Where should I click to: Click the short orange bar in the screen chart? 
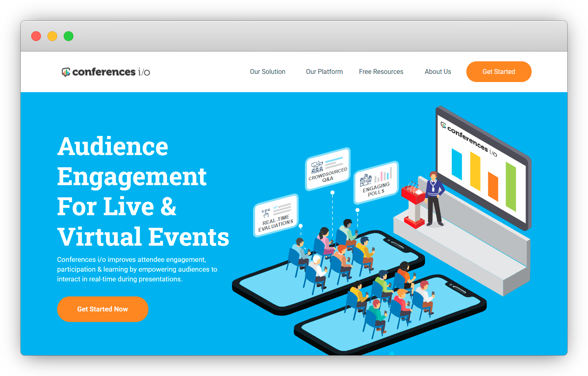point(493,186)
